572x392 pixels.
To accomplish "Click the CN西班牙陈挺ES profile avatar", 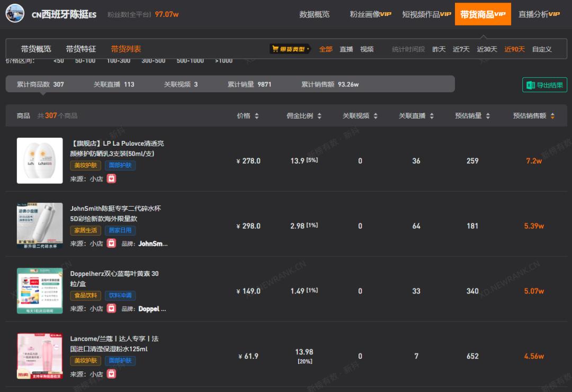I will (15, 14).
